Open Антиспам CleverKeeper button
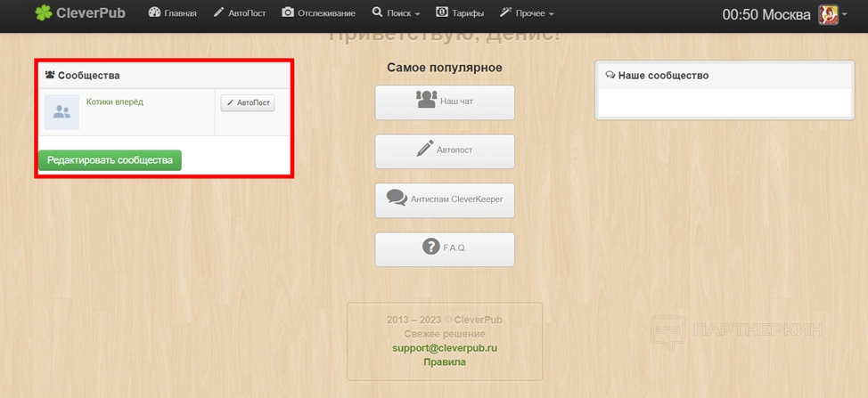 tap(445, 200)
